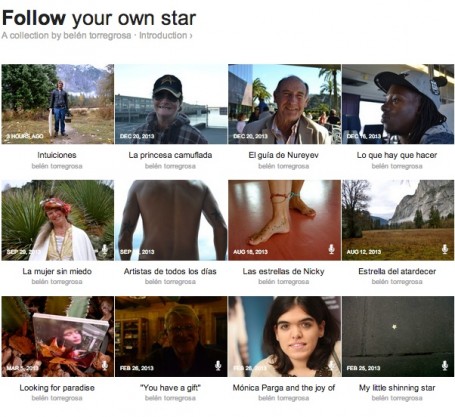
Task: Expand the Introduction chevron link
Action: (x=166, y=35)
